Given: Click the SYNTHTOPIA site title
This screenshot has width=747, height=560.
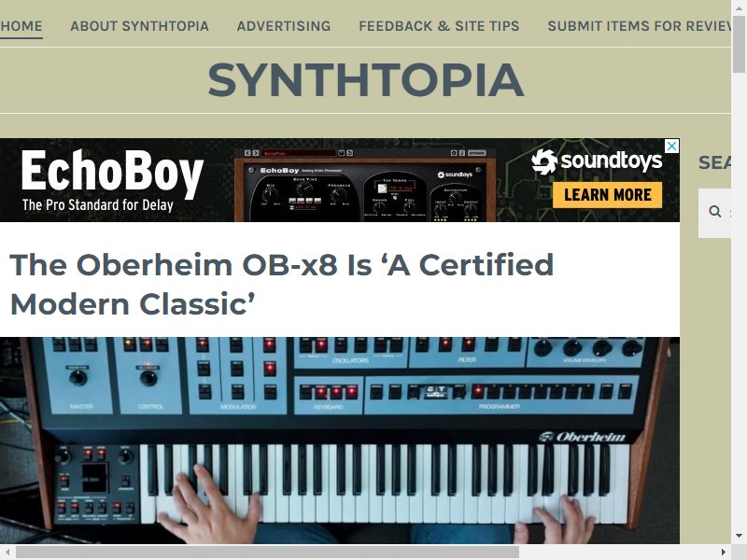Looking at the screenshot, I should coord(365,80).
